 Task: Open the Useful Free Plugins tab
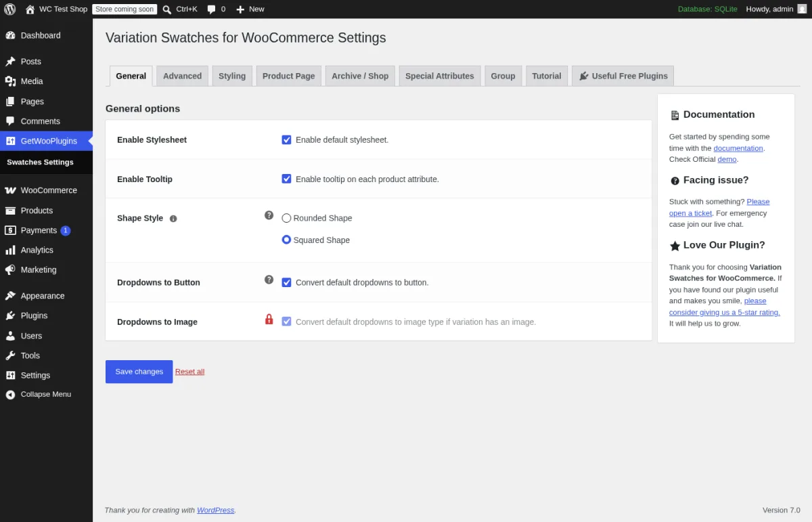pos(623,76)
